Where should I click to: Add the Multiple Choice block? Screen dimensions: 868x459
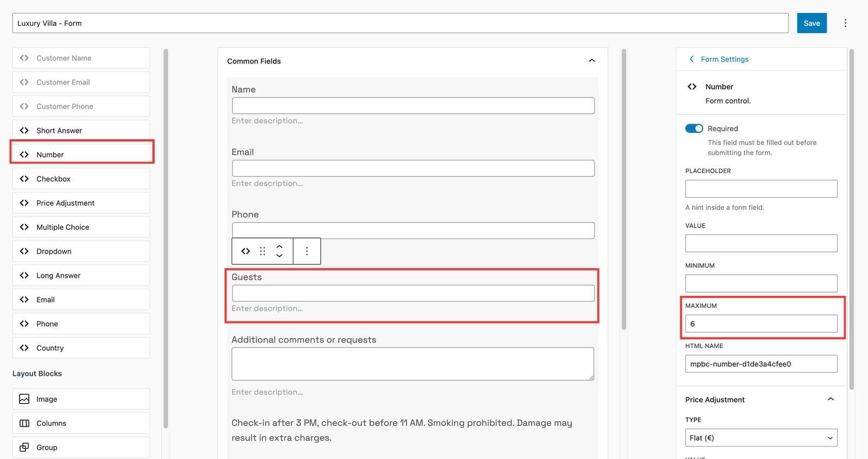pos(81,227)
